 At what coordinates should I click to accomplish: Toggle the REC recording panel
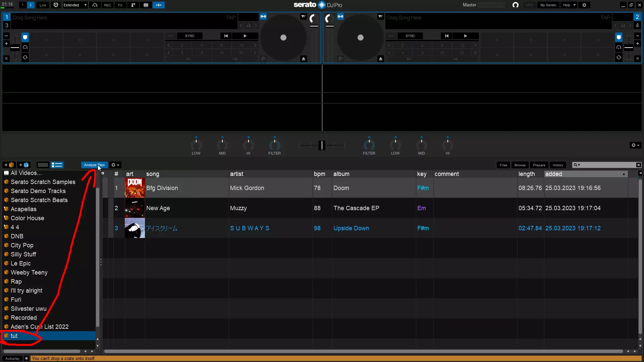(107, 5)
